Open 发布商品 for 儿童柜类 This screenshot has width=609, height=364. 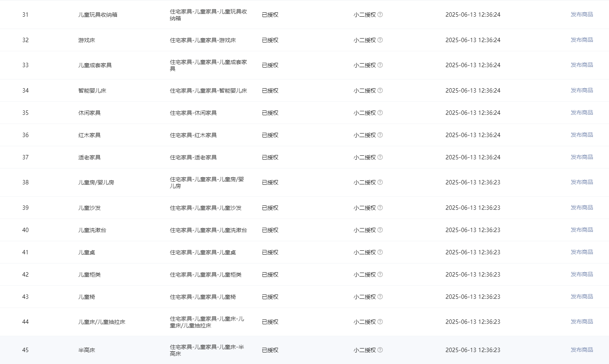coord(582,274)
